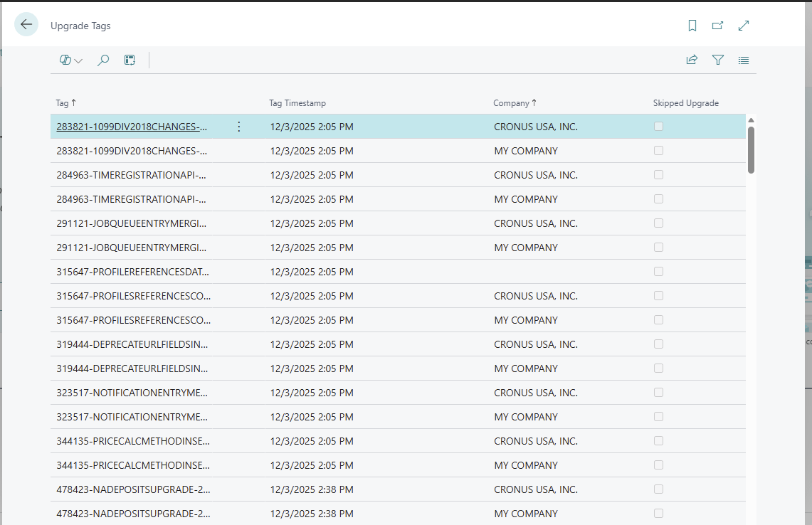The width and height of the screenshot is (812, 525).
Task: Open the Company column header menu
Action: [515, 103]
